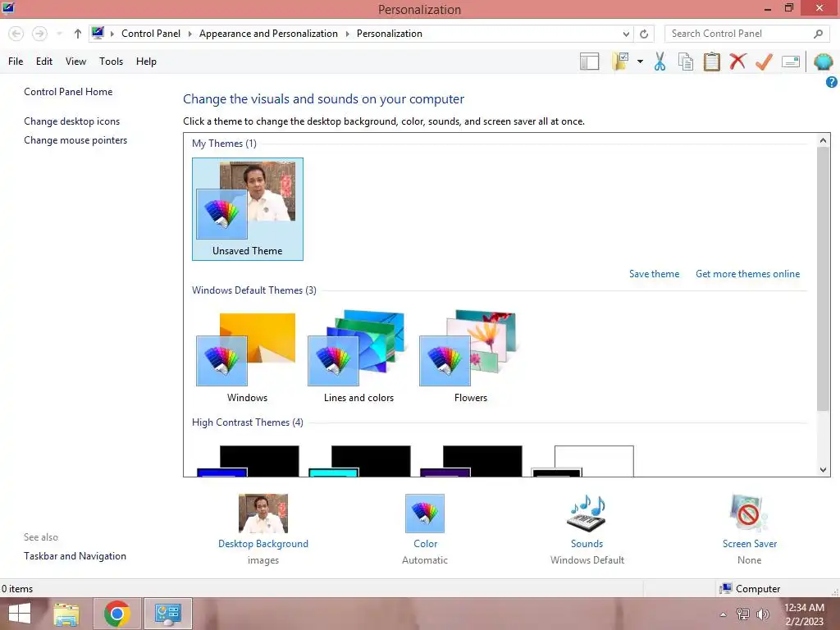Click Control Panel in the breadcrumb
The height and width of the screenshot is (630, 840).
point(151,34)
